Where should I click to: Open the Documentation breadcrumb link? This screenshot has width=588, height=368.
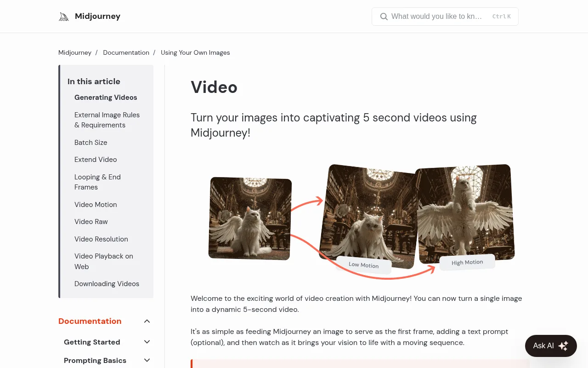click(126, 52)
